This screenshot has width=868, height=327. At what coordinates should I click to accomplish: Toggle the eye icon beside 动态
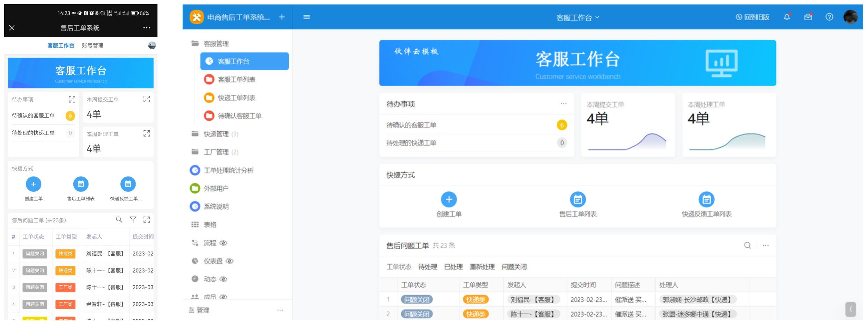pos(223,279)
